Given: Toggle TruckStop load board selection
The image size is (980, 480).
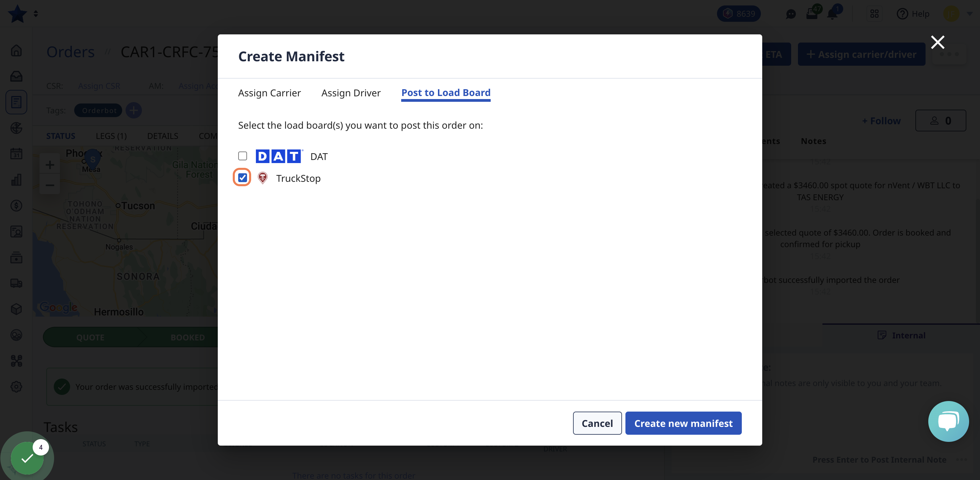Looking at the screenshot, I should [x=243, y=177].
